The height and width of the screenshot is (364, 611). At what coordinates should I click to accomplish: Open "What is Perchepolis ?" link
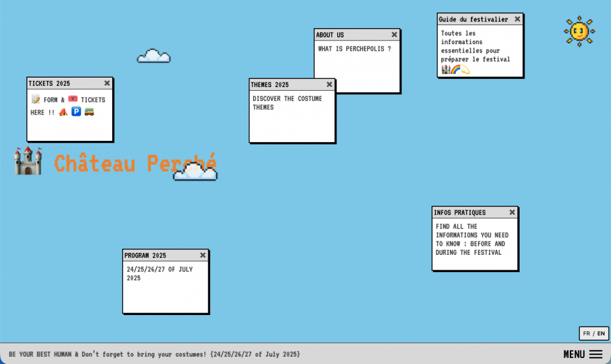coord(354,49)
